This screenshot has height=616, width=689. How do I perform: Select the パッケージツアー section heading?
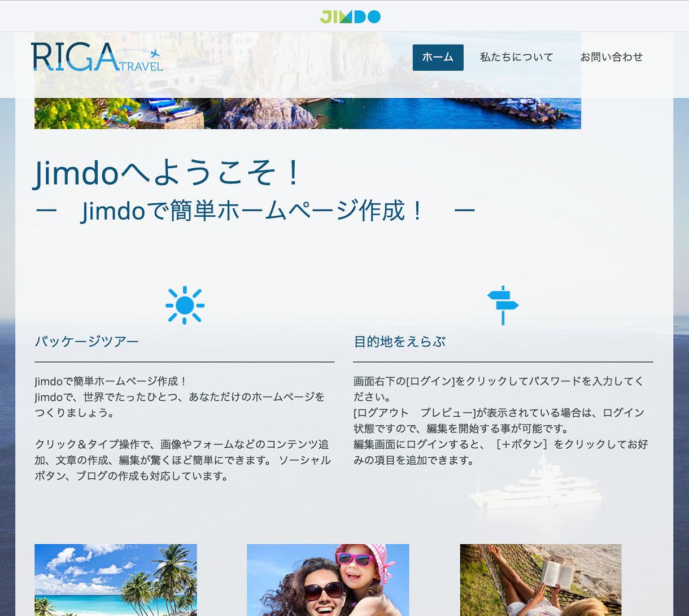click(86, 342)
